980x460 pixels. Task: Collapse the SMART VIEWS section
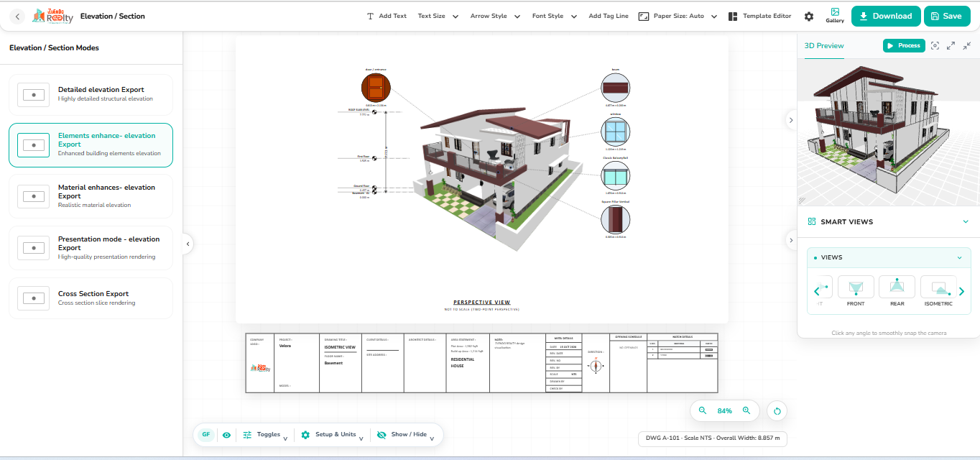pyautogui.click(x=966, y=221)
